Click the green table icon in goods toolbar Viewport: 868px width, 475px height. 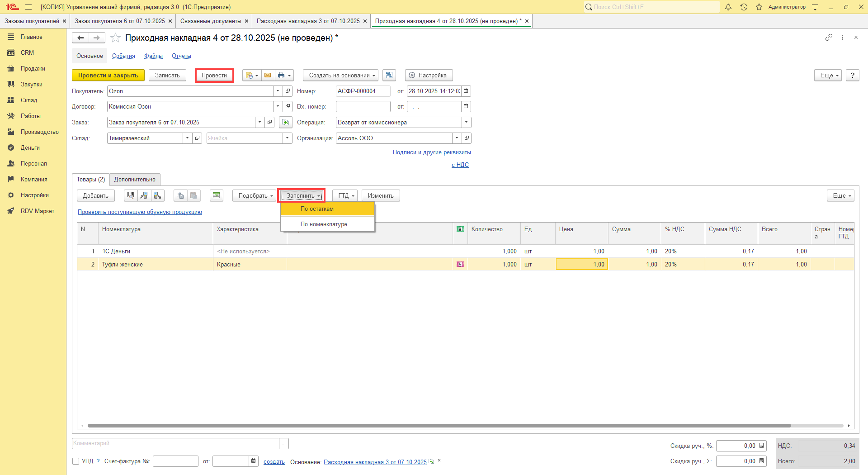point(217,195)
